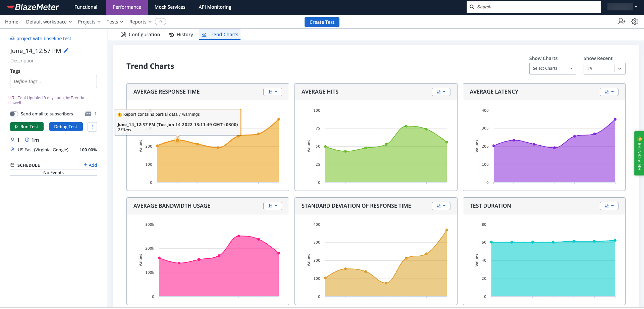Toggle Send email to subscribers switch
The height and width of the screenshot is (309, 644).
(14, 114)
